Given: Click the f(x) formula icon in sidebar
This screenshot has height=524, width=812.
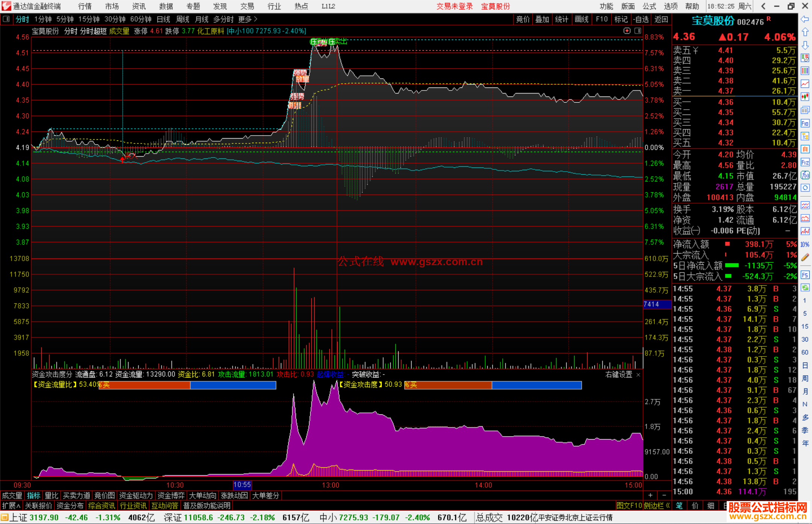Looking at the screenshot, I should coord(805,175).
